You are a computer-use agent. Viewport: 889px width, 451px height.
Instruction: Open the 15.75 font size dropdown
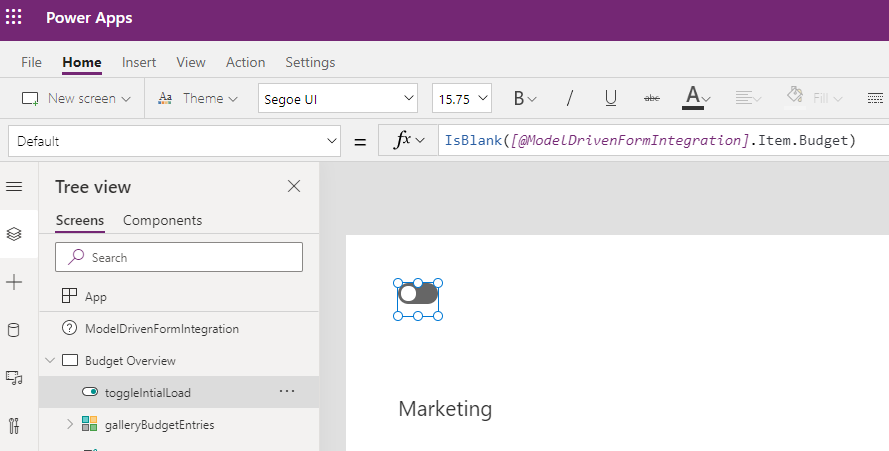click(x=462, y=99)
